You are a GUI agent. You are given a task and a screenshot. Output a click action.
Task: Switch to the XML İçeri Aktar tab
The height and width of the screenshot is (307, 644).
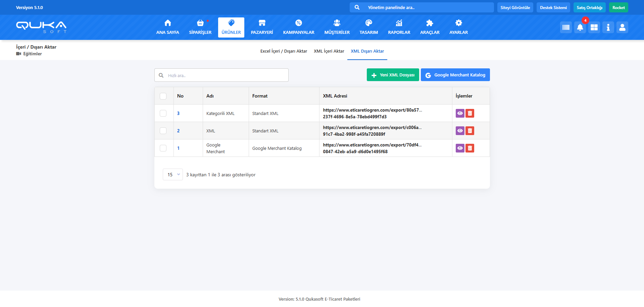329,51
